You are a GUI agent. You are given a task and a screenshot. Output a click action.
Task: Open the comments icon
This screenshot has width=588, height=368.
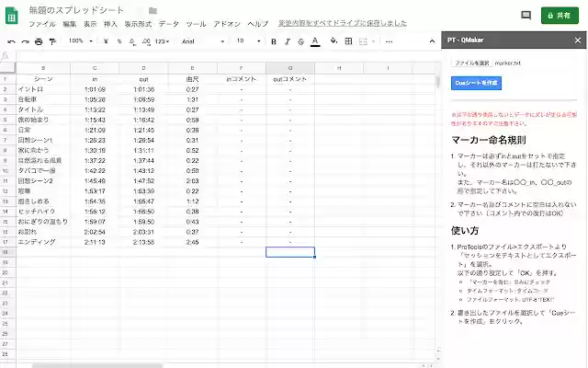(x=526, y=16)
